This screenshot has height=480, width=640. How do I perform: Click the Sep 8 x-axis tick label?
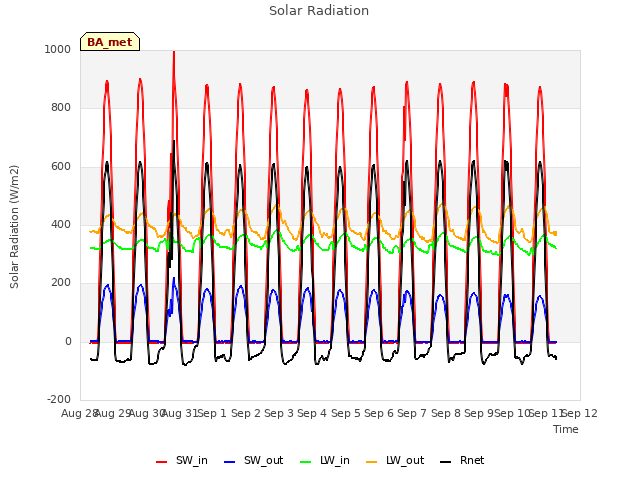tap(446, 413)
